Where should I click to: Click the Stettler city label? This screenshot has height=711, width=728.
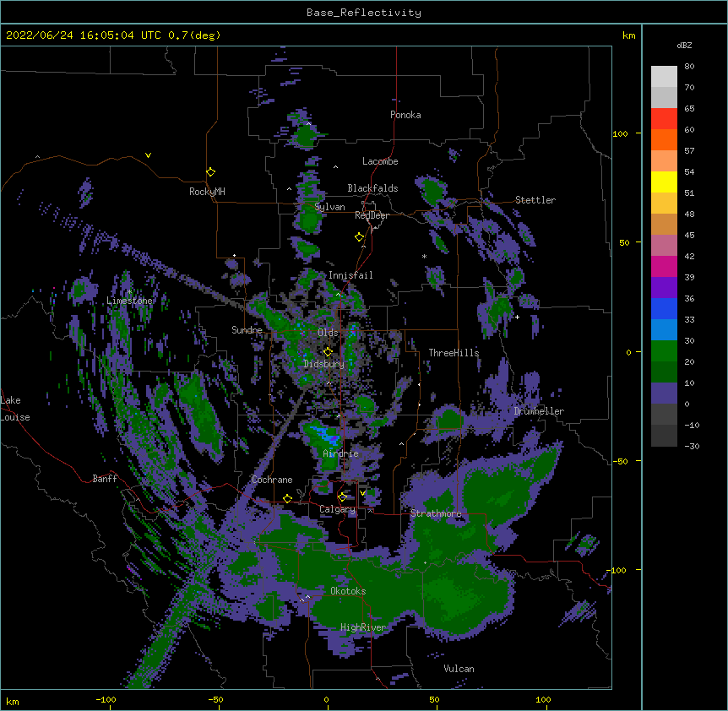535,200
